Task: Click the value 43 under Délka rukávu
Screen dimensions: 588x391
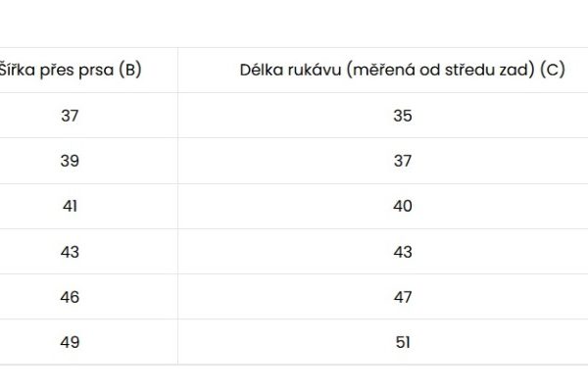Action: tap(403, 252)
